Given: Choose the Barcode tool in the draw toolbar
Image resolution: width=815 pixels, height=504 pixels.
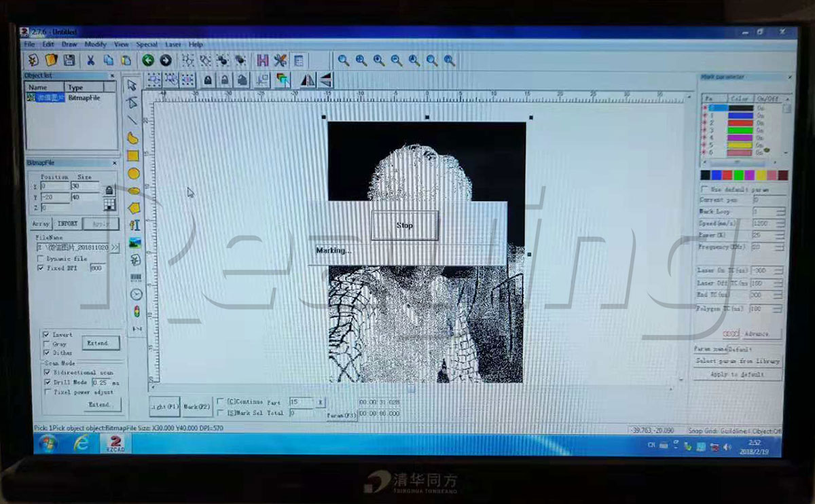Looking at the screenshot, I should pyautogui.click(x=136, y=278).
